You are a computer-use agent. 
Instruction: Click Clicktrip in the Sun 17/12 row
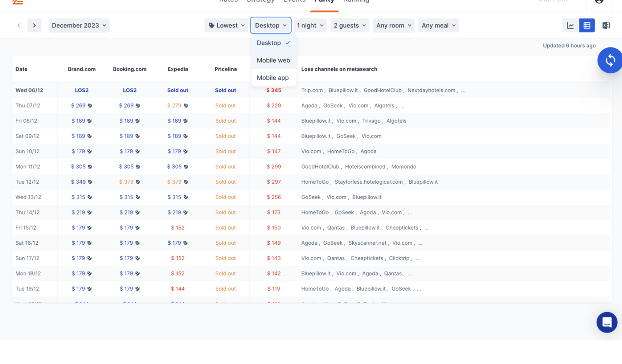399,258
